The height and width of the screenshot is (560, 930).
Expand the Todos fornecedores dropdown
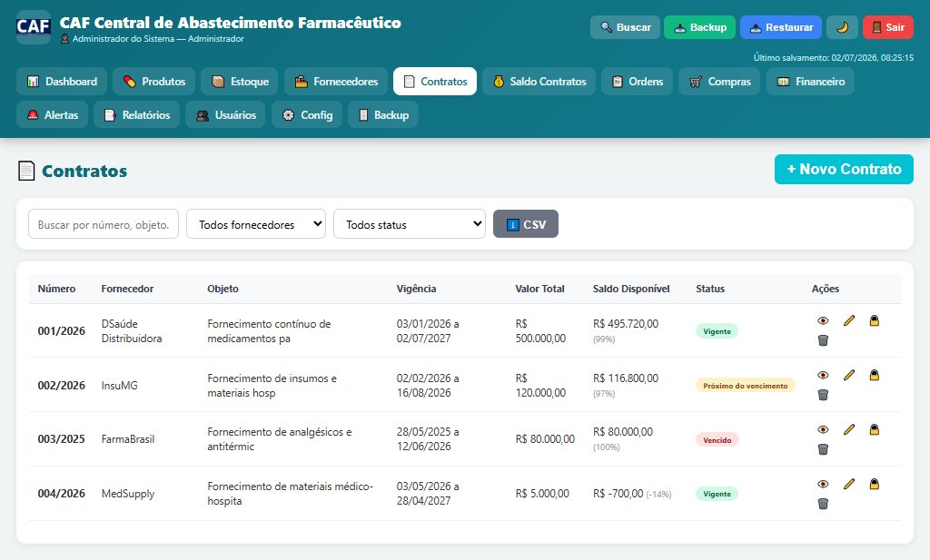tap(256, 224)
